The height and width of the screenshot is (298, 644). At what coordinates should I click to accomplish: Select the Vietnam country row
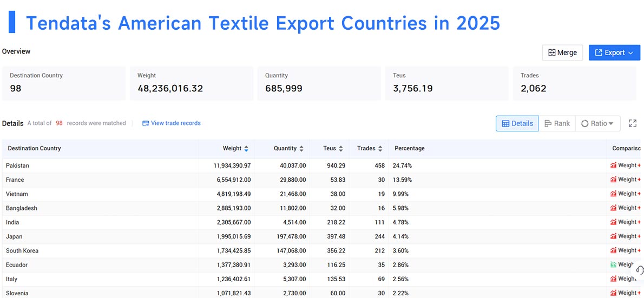tap(321, 194)
